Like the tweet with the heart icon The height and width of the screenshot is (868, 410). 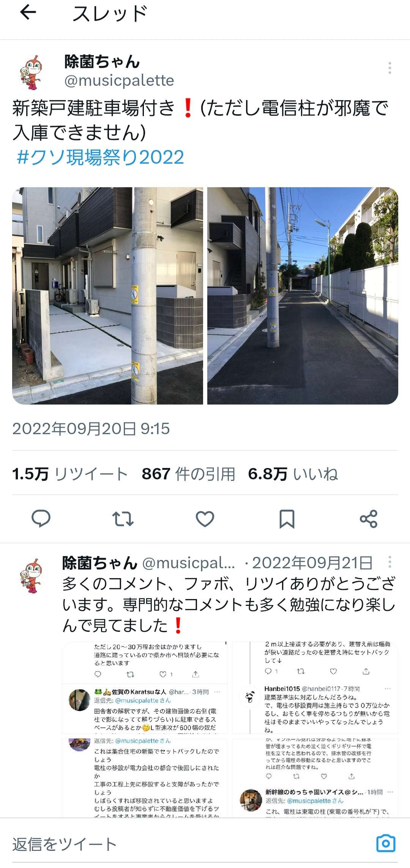(x=205, y=519)
